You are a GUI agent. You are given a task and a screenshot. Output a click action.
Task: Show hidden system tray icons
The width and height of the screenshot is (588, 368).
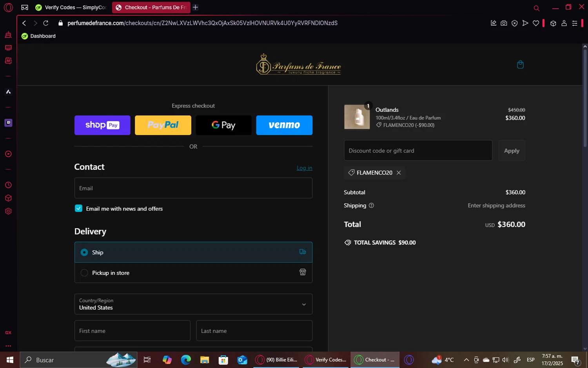tap(466, 360)
